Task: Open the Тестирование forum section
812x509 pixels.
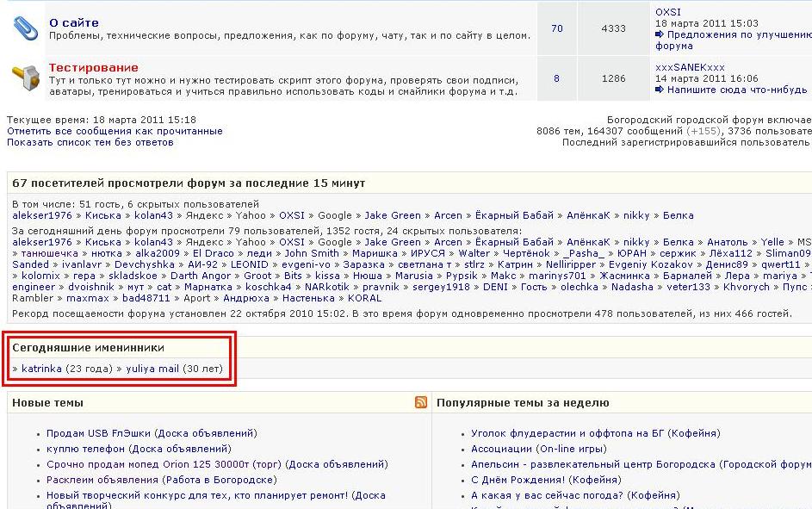Action: (93, 67)
